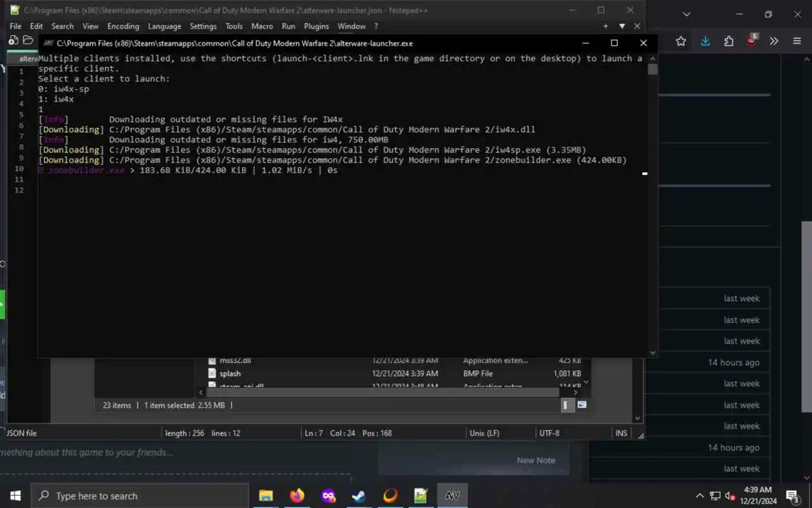Switch Explorer to details view icon
The height and width of the screenshot is (508, 812).
click(x=566, y=405)
